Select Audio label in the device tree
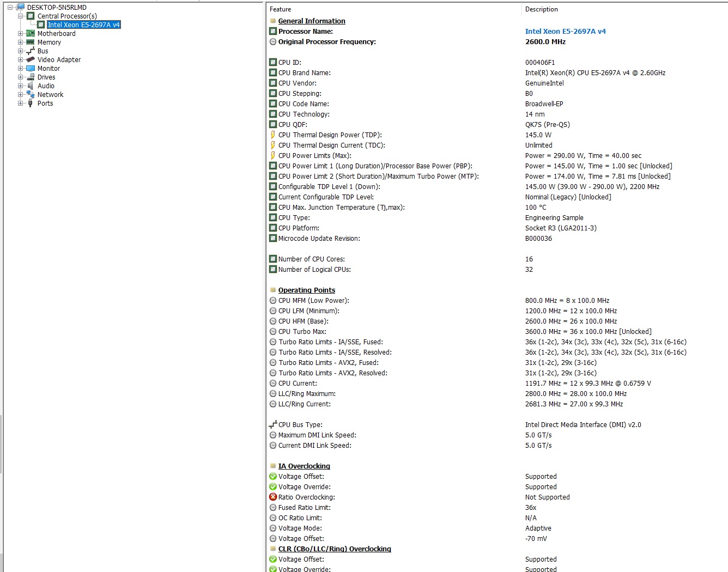728x572 pixels. pos(46,86)
